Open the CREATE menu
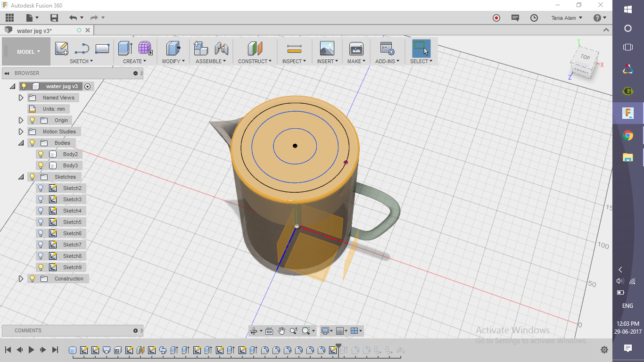 point(135,61)
